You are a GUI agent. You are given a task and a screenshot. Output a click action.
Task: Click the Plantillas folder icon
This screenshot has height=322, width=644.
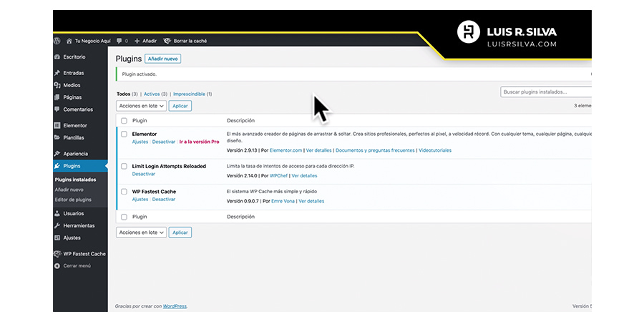tap(57, 137)
